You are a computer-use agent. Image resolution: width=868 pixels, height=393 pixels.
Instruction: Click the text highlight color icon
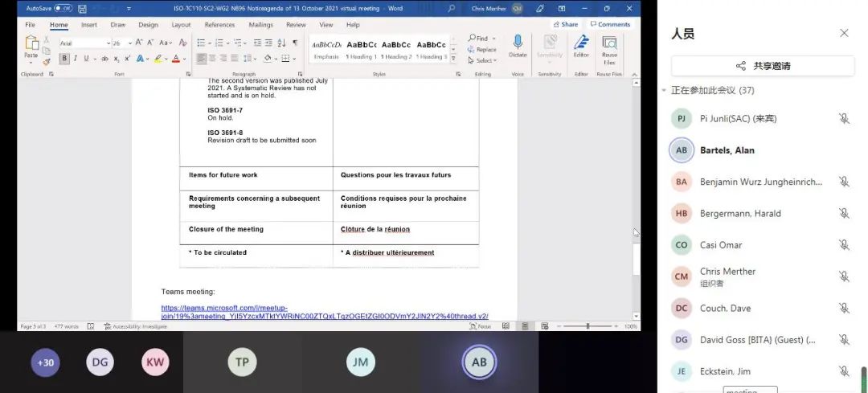coord(158,59)
